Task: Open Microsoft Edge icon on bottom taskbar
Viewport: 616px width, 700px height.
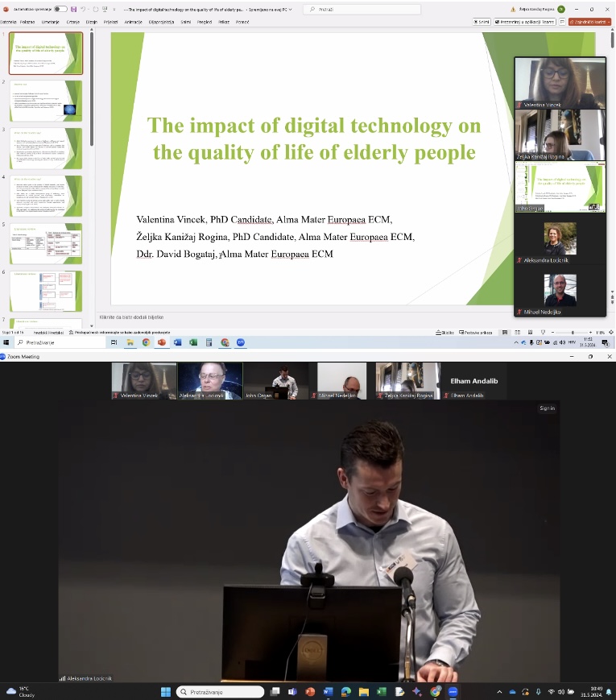Action: [x=346, y=691]
